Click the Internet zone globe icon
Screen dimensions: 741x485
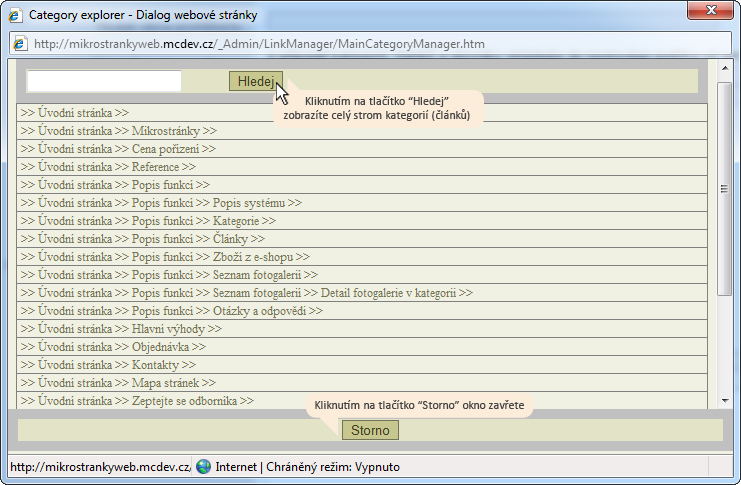[x=203, y=467]
